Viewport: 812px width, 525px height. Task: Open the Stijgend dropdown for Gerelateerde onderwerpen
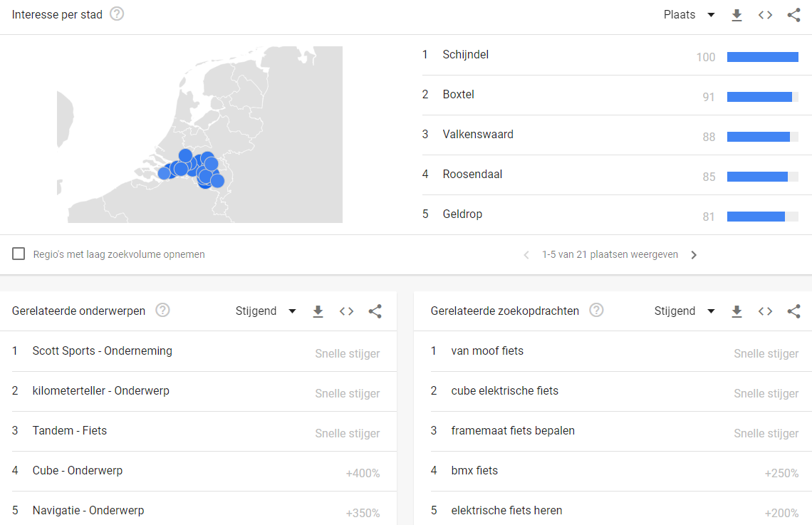pyautogui.click(x=264, y=311)
